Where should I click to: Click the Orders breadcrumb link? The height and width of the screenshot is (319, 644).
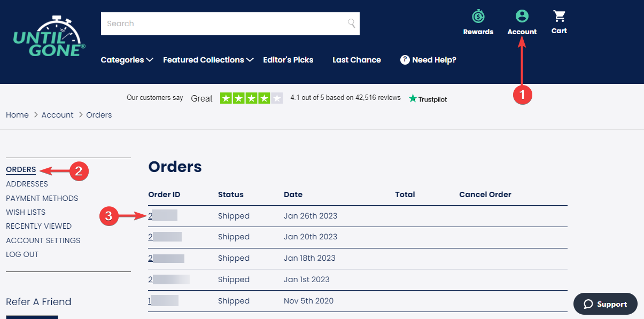(x=99, y=115)
